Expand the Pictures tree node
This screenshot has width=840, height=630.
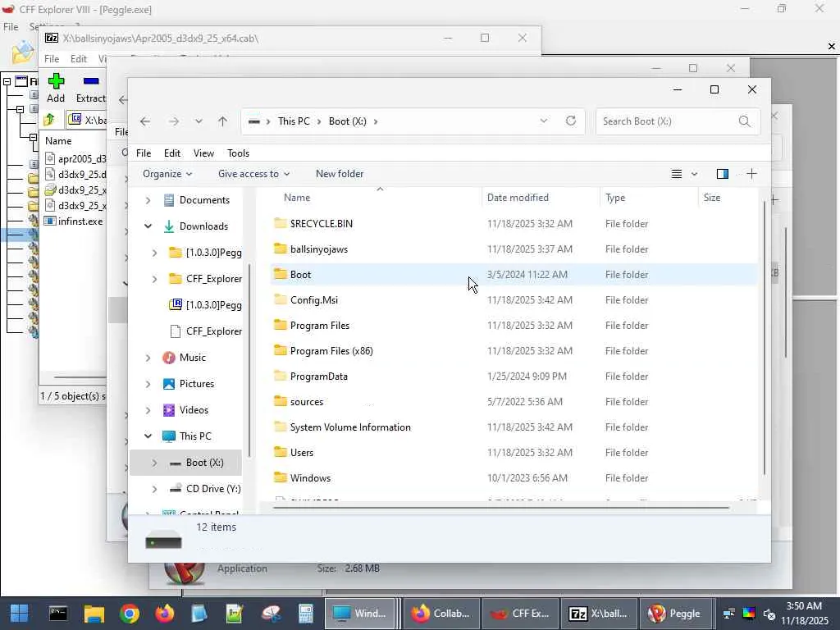click(x=148, y=384)
